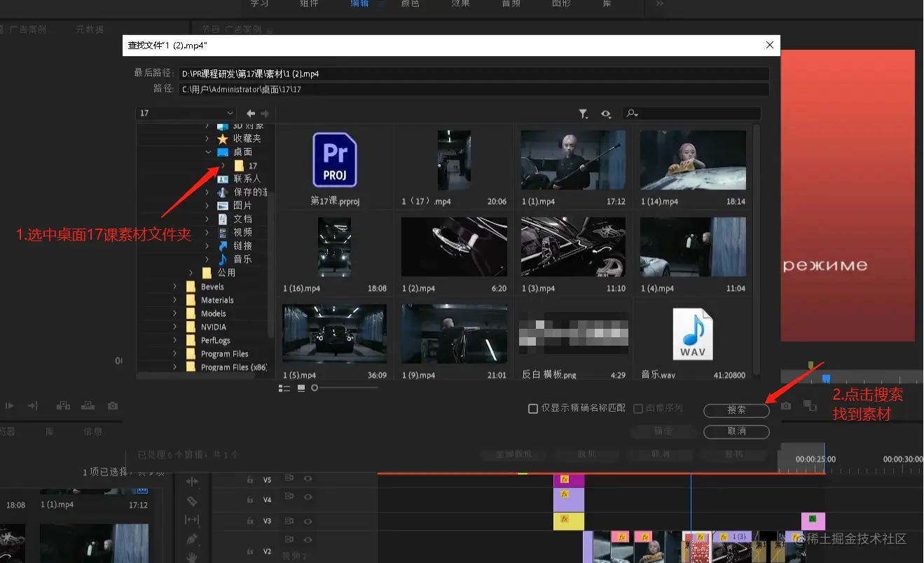The height and width of the screenshot is (563, 924).
Task: Select the Razor tool in timeline toolbar
Action: tap(192, 501)
